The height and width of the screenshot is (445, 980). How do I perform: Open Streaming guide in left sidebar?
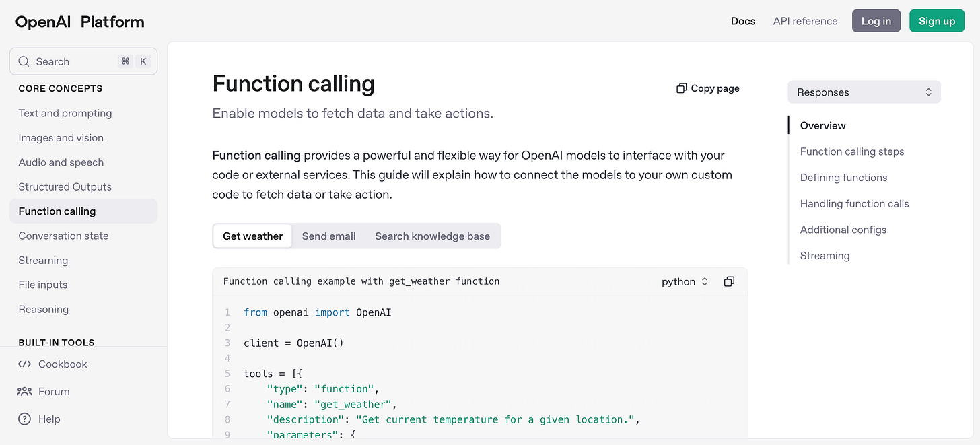click(x=43, y=260)
